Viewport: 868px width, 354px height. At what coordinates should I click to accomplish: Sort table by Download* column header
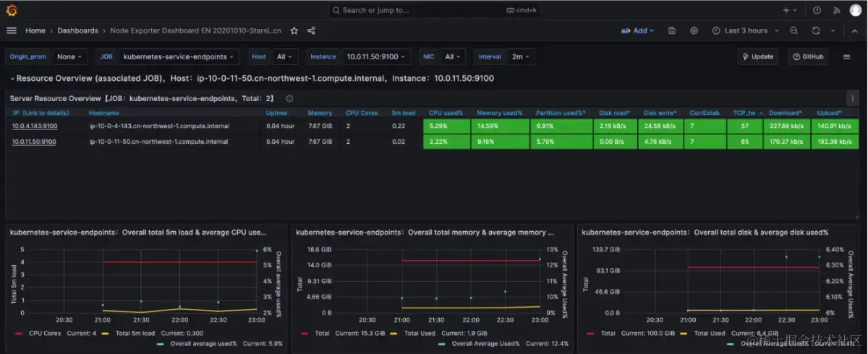786,113
